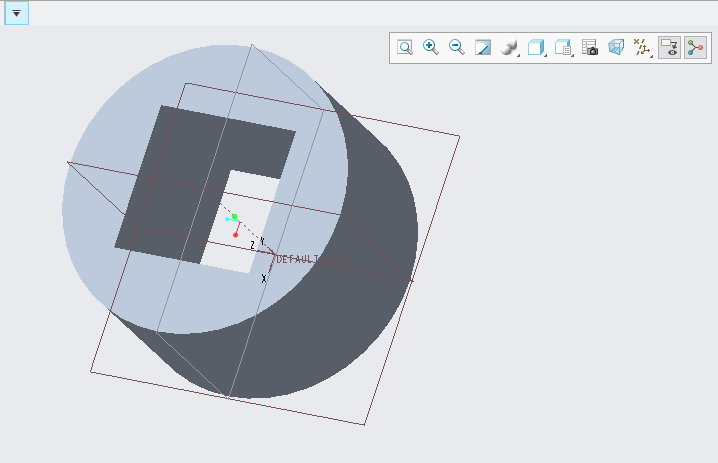Click the red spin center axis dot
The width and height of the screenshot is (718, 463).
point(236,234)
